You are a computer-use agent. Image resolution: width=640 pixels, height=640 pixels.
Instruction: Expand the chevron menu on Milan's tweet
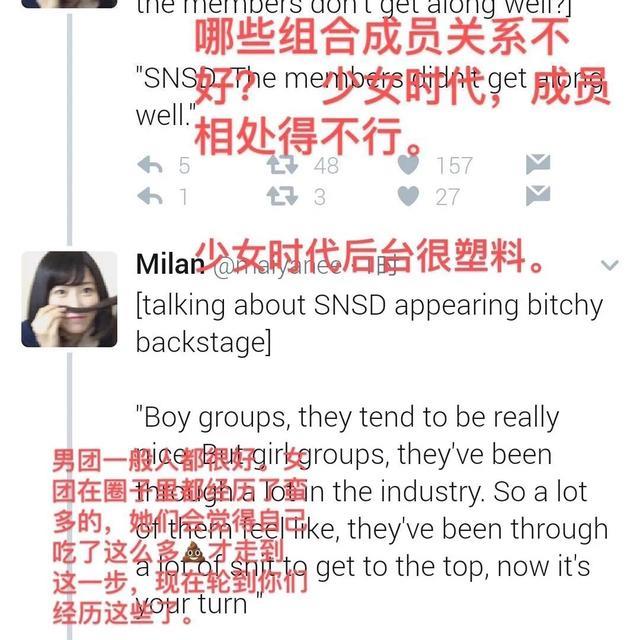[x=610, y=265]
